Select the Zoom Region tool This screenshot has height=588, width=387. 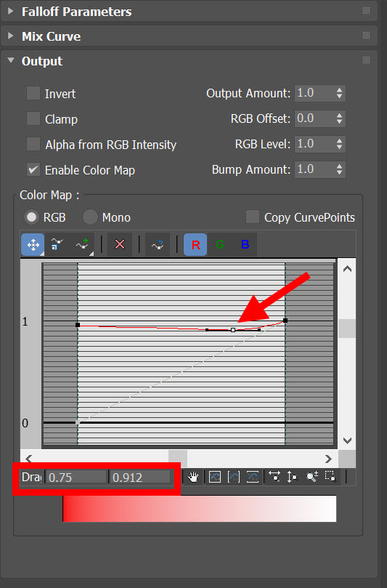331,477
